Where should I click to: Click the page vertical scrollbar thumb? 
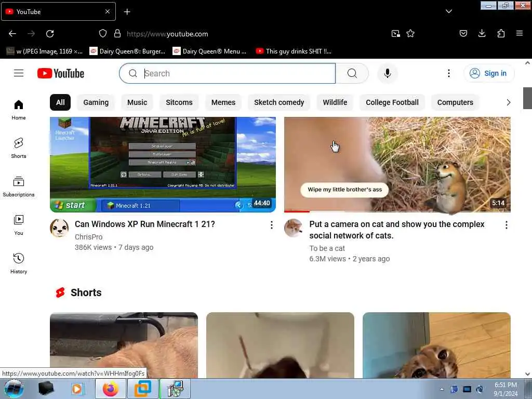[527, 98]
